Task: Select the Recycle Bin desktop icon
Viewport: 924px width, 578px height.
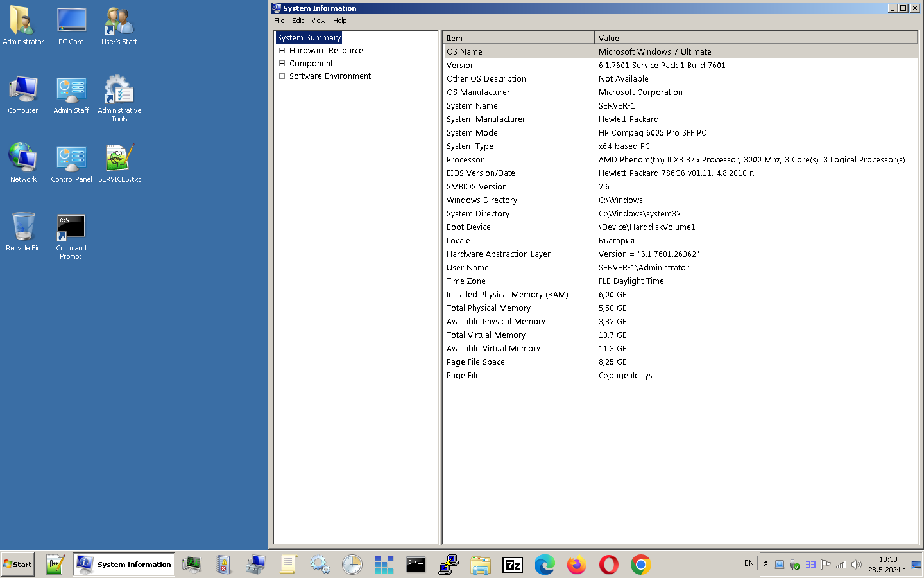Action: point(23,232)
